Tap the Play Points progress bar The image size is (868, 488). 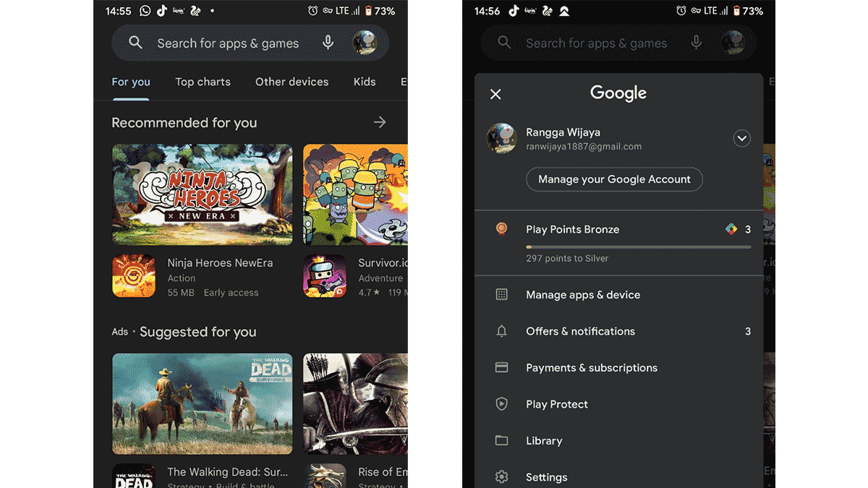pos(638,247)
